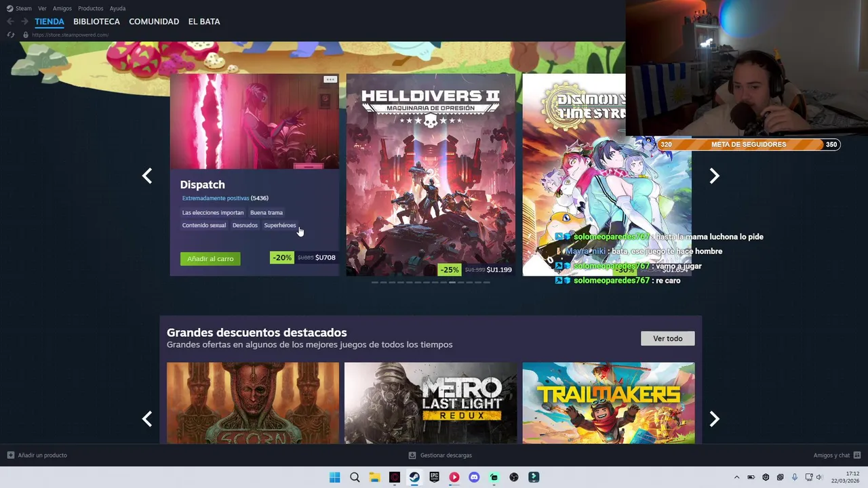Click Gestionar descargas
Viewport: 868px width, 488px height.
click(446, 455)
